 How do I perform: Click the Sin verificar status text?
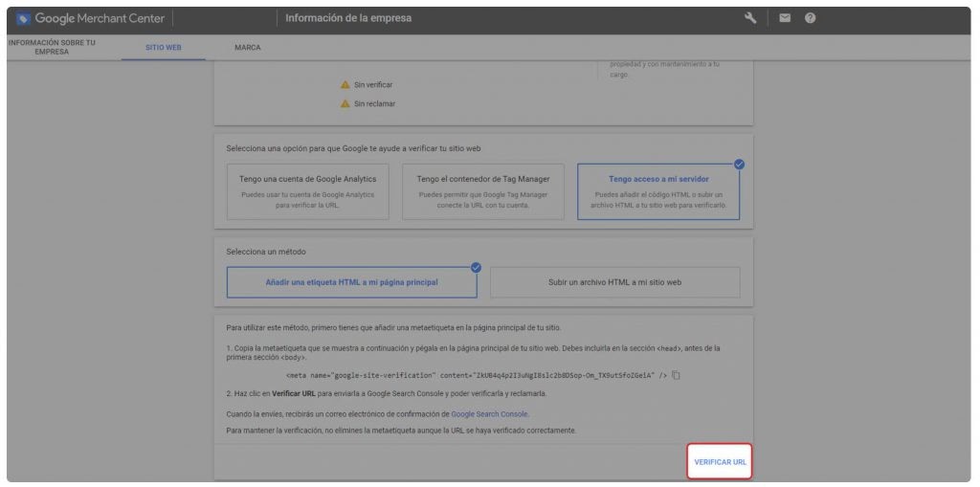(x=374, y=85)
